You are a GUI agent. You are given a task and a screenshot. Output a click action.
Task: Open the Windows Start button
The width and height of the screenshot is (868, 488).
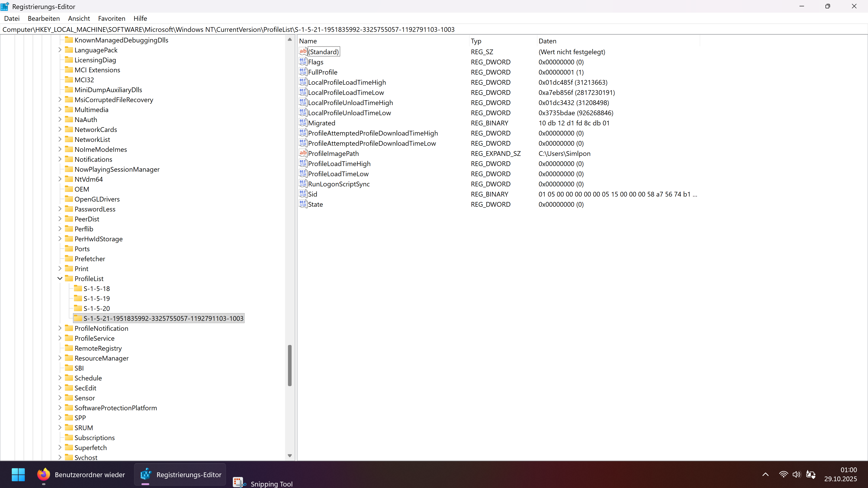[x=18, y=474]
